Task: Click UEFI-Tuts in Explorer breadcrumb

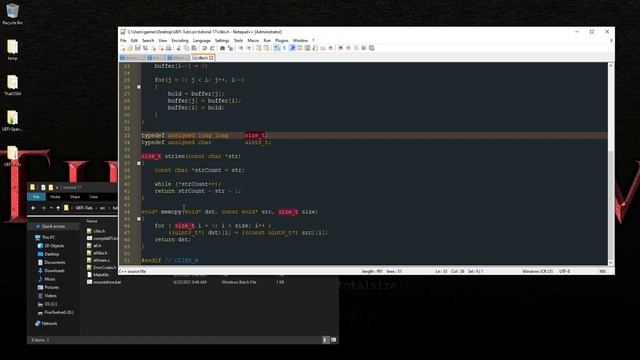Action: (x=84, y=208)
